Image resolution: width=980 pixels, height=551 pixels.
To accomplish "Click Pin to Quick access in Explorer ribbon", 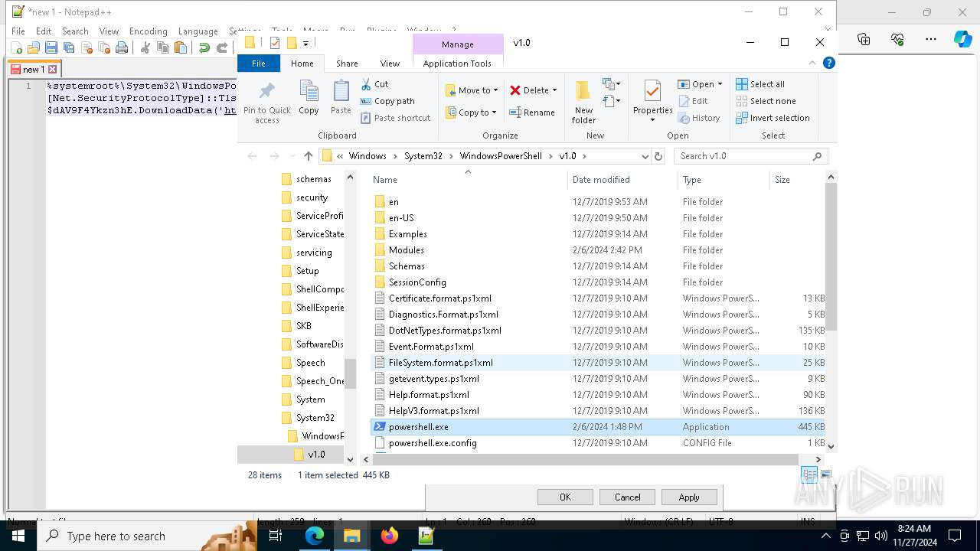I will click(x=267, y=102).
